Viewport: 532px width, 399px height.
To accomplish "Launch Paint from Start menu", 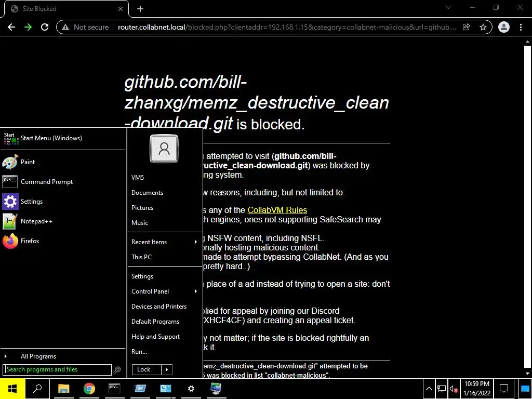I will tap(63, 162).
